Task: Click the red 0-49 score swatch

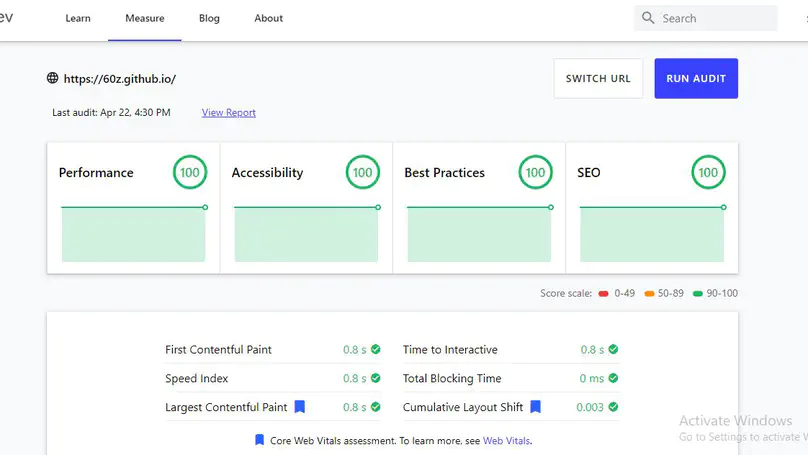Action: click(603, 294)
